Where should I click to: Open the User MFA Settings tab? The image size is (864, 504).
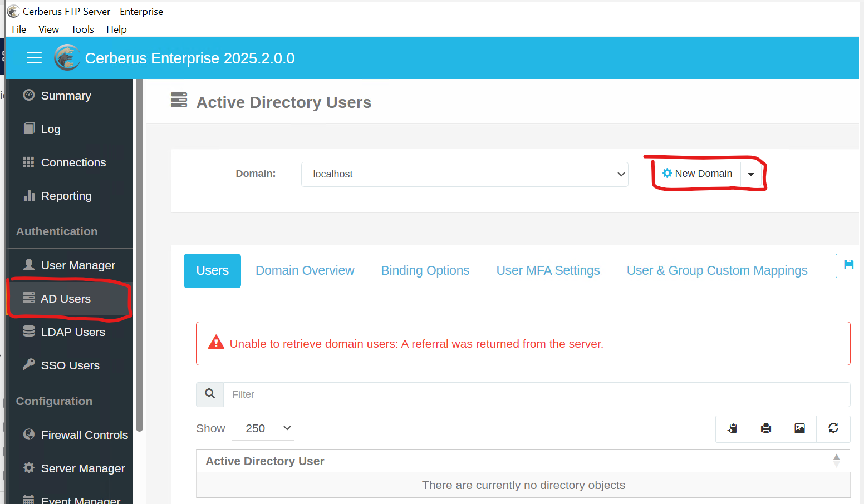pos(548,271)
